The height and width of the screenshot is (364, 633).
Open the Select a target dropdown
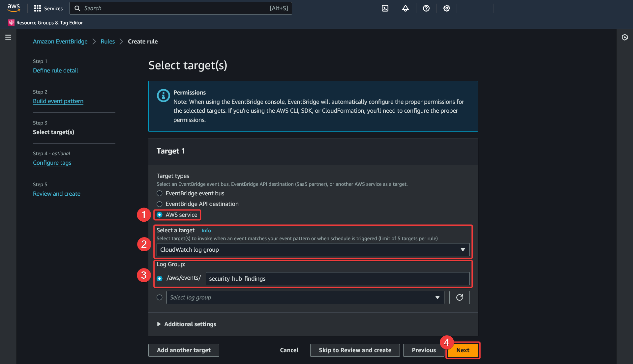click(x=313, y=249)
